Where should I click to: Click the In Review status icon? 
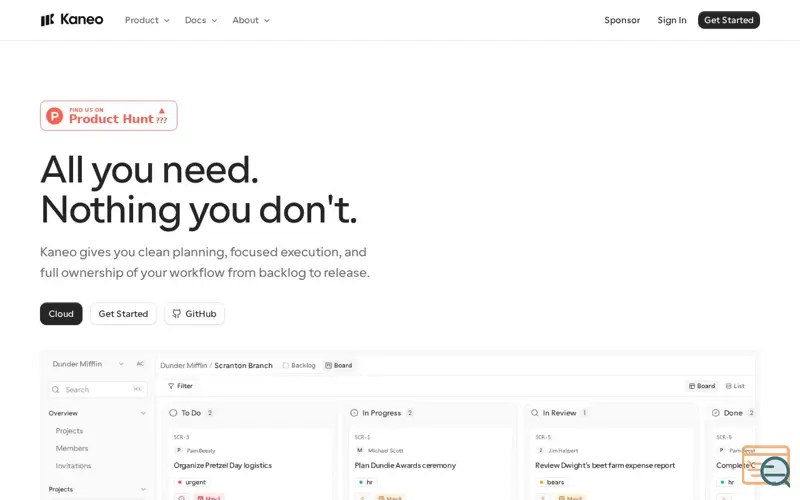point(534,413)
